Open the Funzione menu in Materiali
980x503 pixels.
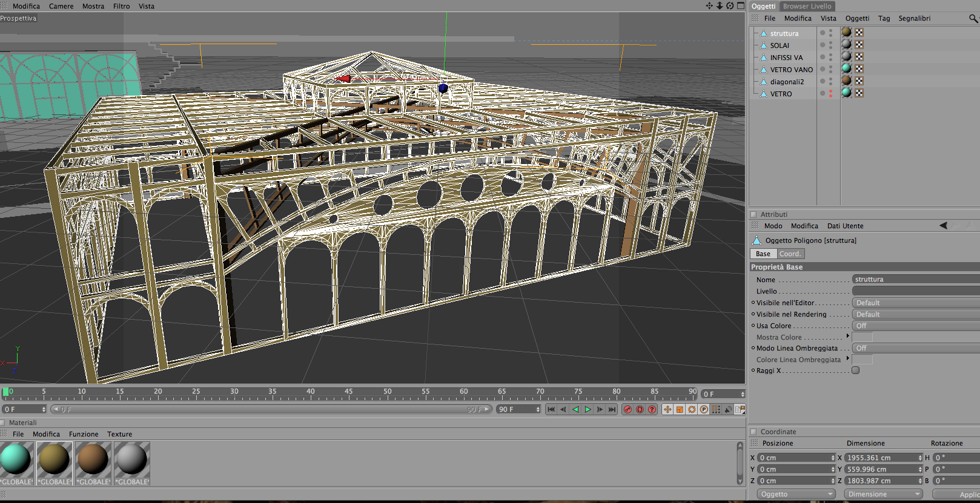tap(84, 434)
